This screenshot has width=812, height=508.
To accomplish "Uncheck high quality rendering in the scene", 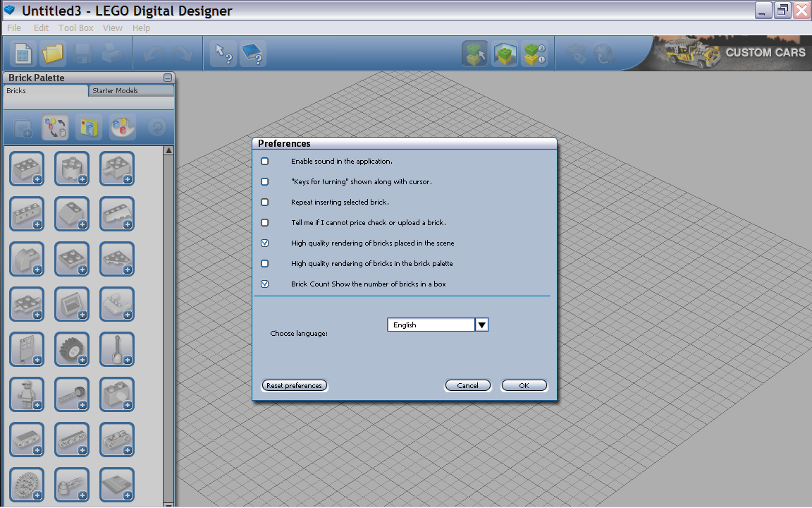I will (x=265, y=243).
